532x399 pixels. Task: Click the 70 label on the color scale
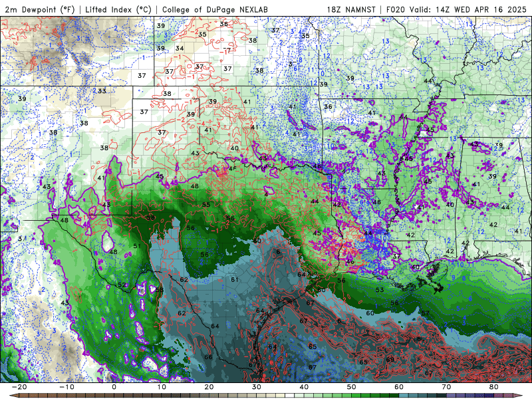point(446,387)
